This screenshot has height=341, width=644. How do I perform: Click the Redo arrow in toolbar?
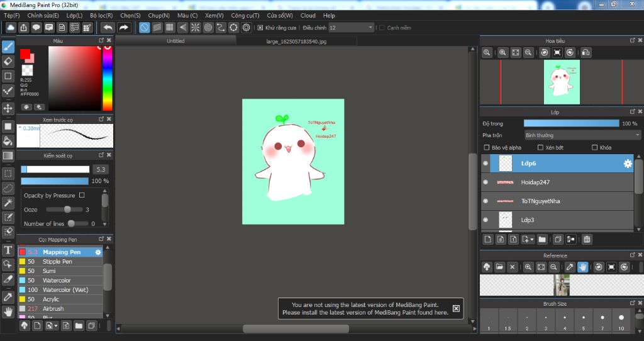pyautogui.click(x=123, y=28)
